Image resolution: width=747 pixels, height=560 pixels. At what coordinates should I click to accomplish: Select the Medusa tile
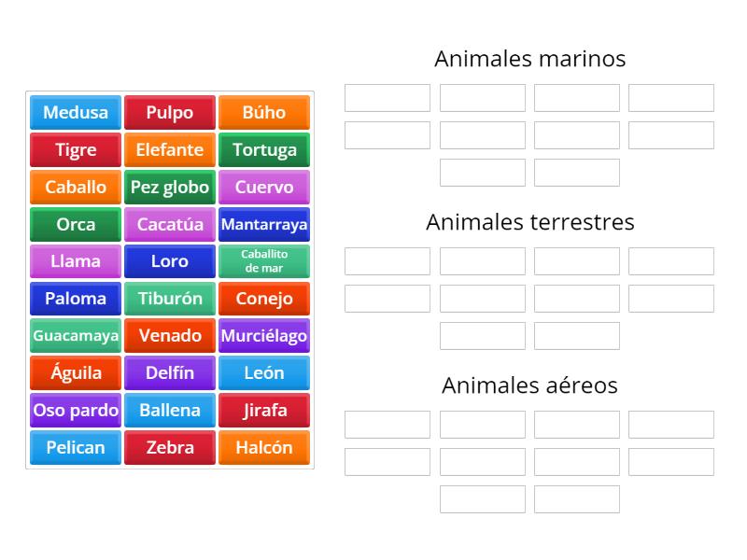click(75, 112)
